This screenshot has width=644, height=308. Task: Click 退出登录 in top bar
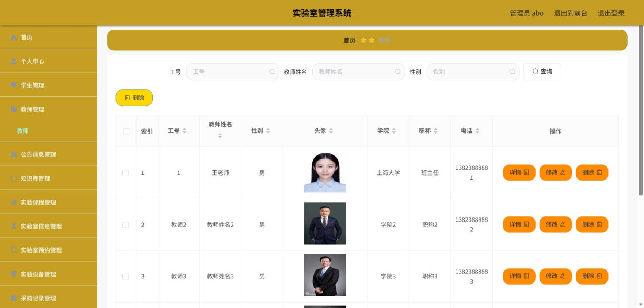coord(611,13)
